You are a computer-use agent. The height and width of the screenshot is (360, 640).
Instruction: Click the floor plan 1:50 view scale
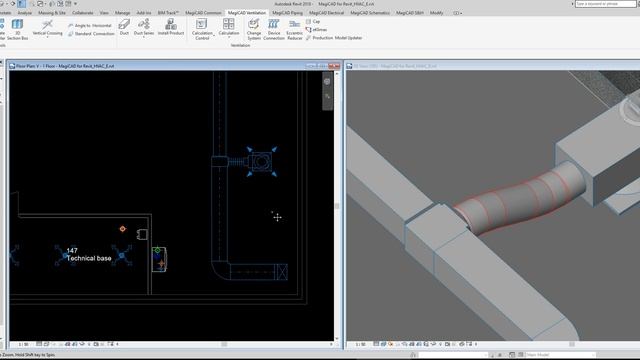click(24, 344)
